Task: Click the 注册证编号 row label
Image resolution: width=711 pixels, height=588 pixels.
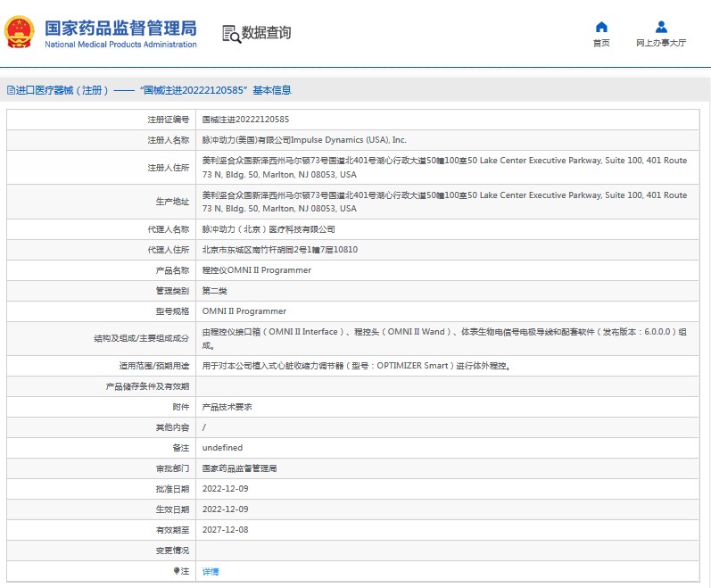Action: point(169,120)
